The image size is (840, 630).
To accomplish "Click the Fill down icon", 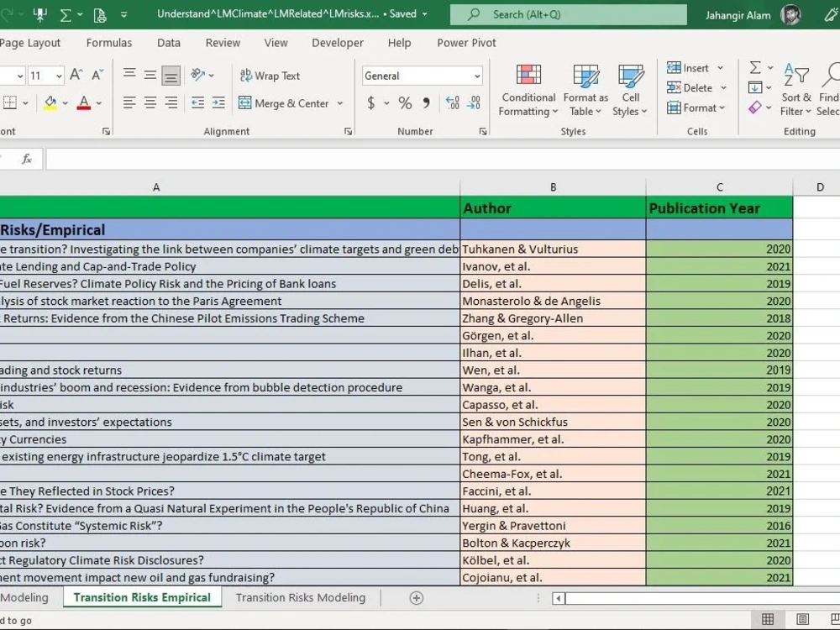I will (x=755, y=87).
